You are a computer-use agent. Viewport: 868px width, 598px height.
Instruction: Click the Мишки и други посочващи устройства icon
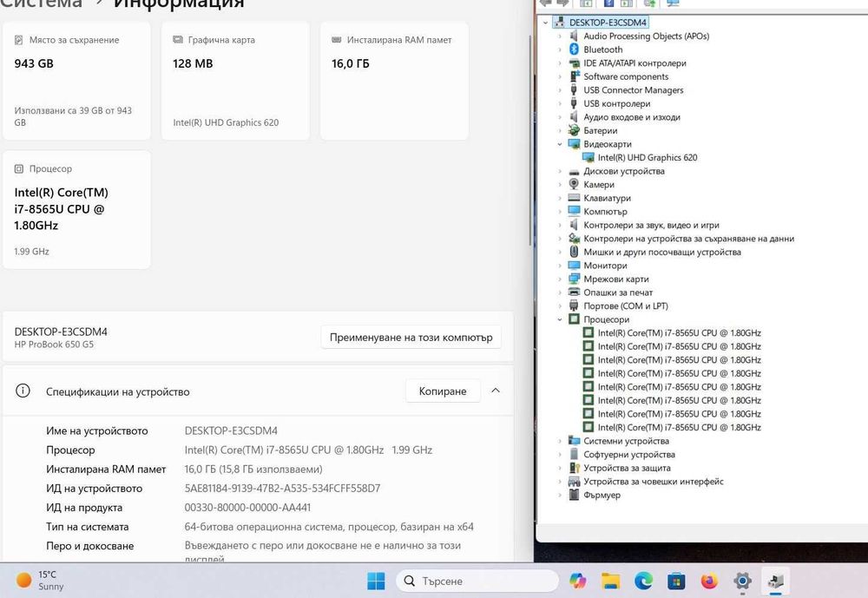[574, 252]
